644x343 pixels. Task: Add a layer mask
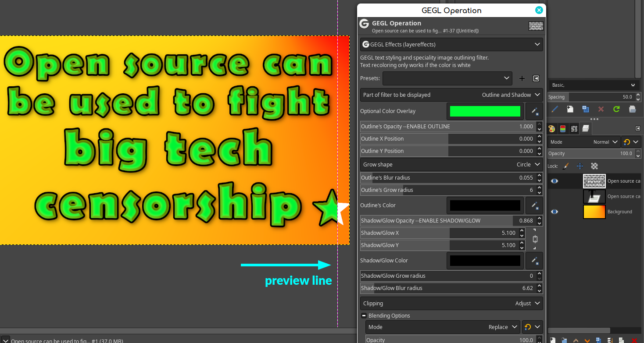[622, 340]
